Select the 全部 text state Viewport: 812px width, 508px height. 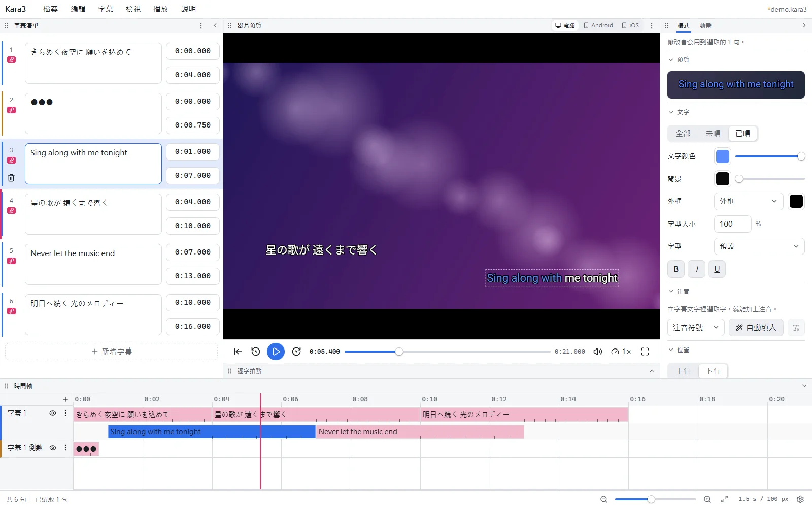(683, 133)
